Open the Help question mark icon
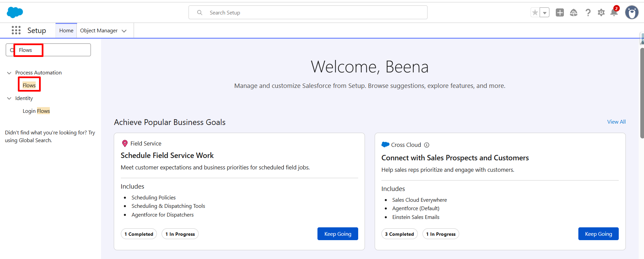Image resolution: width=644 pixels, height=259 pixels. 588,12
